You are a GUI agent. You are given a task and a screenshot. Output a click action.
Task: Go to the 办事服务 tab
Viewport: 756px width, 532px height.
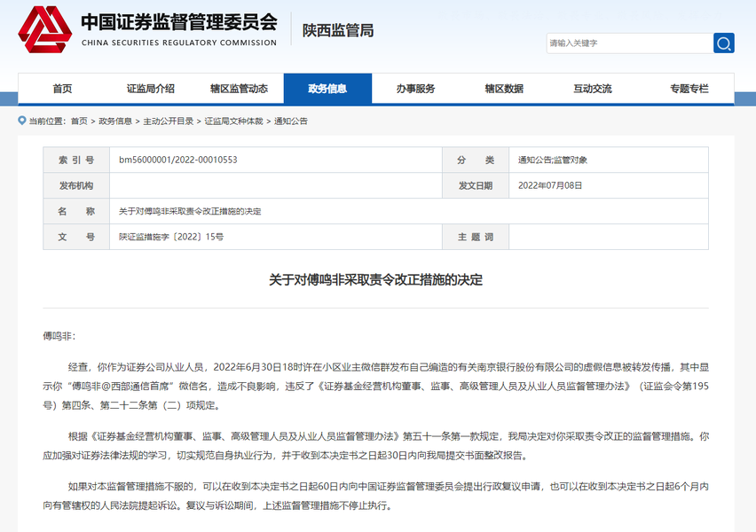pos(415,89)
